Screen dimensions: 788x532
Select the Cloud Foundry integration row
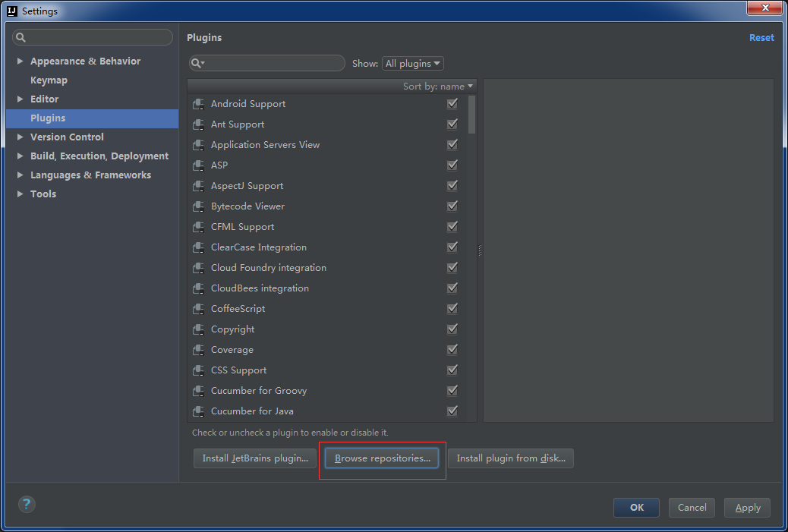tap(326, 268)
